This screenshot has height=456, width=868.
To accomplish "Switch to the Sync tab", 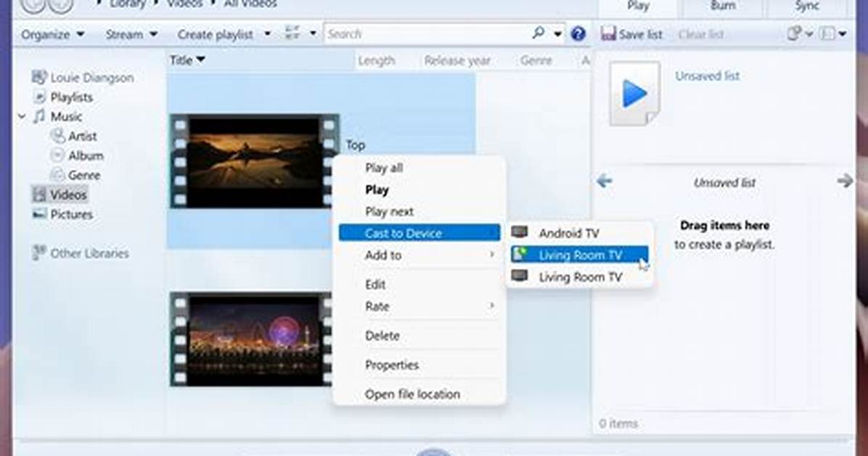I will click(806, 7).
